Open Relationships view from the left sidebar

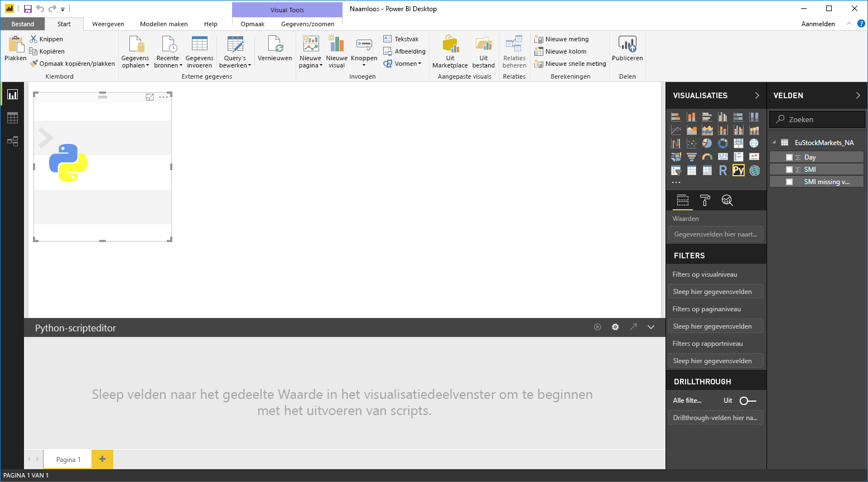[x=12, y=141]
